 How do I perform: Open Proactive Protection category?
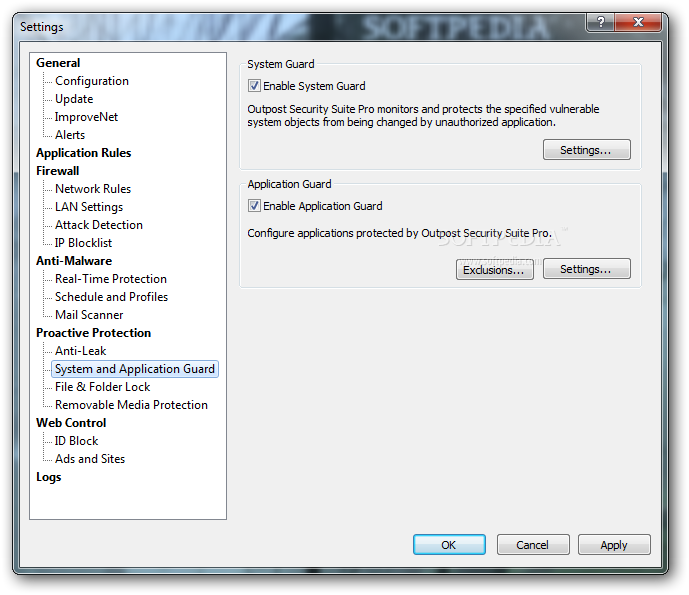[93, 333]
